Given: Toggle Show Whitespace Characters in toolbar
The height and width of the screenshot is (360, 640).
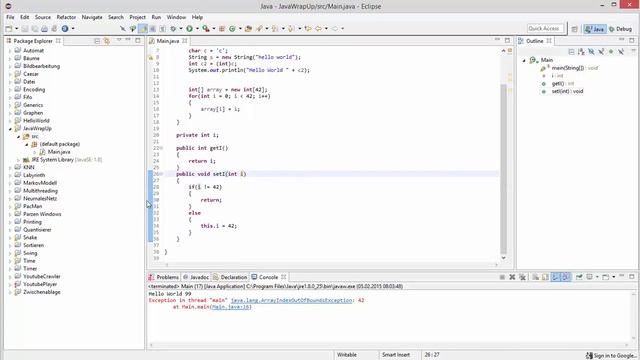Looking at the screenshot, I should pos(162,29).
